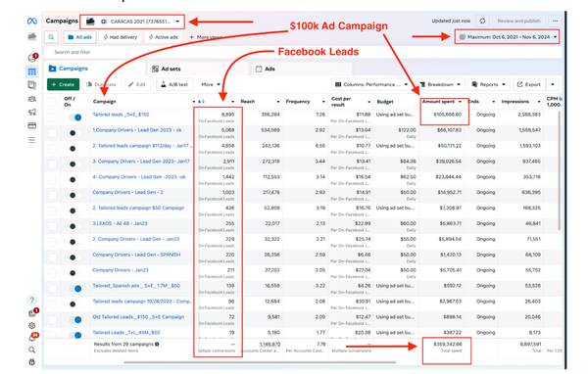The image size is (588, 374).
Task: Open the ads reporting icon in sidebar
Action: pos(32,85)
